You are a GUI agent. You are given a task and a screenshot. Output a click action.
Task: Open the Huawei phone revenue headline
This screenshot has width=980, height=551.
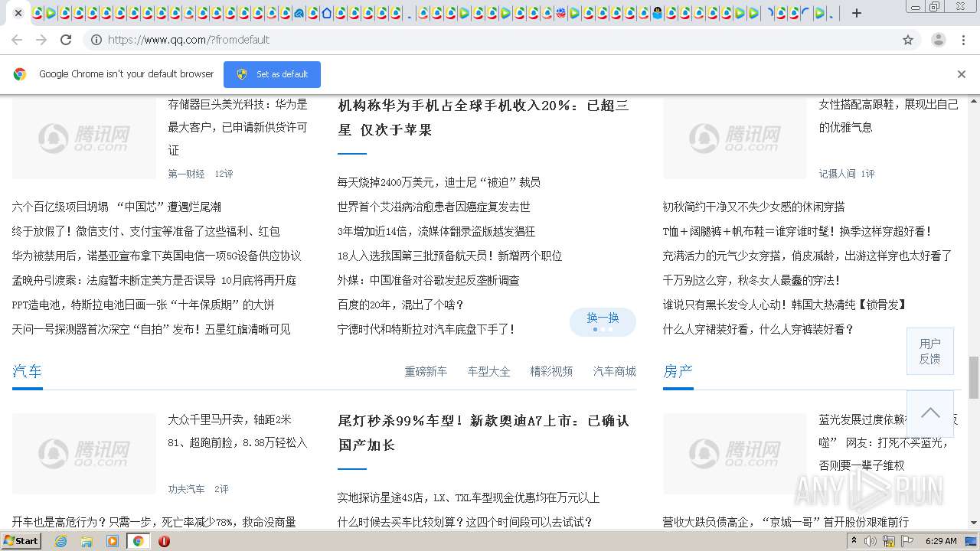point(484,118)
